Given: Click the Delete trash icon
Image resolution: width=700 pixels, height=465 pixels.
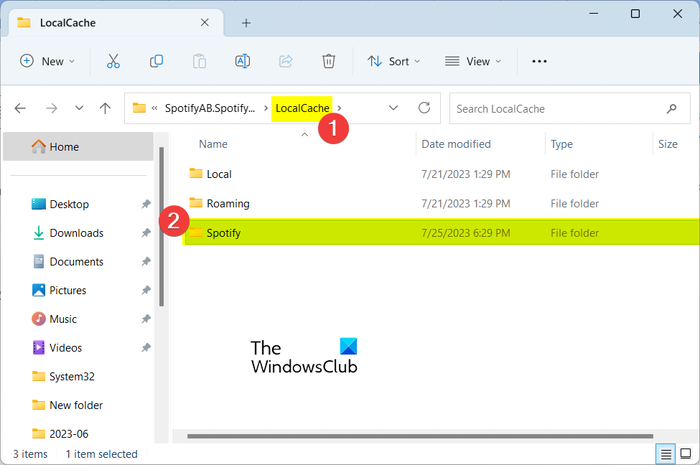Looking at the screenshot, I should [x=329, y=61].
